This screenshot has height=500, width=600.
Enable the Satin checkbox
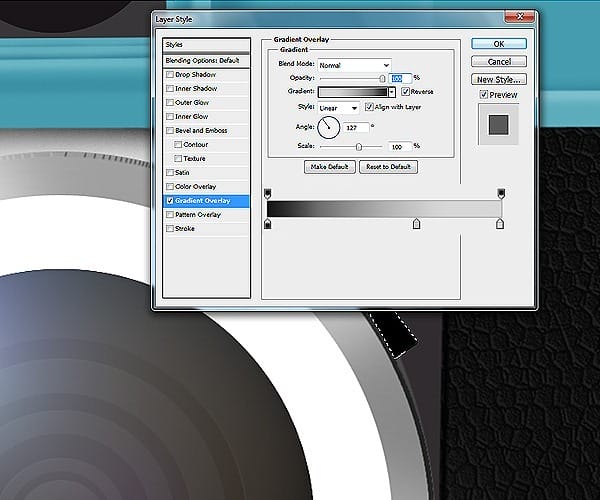pos(170,173)
